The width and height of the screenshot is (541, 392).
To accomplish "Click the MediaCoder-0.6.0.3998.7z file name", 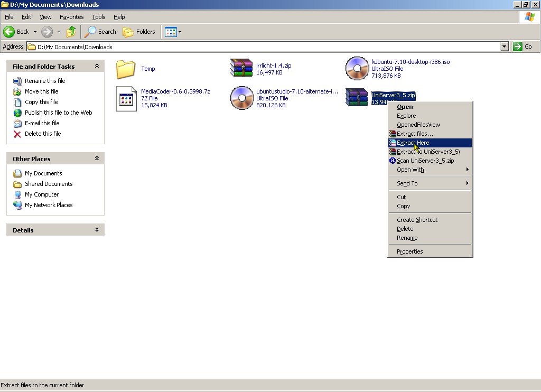I will click(x=175, y=91).
